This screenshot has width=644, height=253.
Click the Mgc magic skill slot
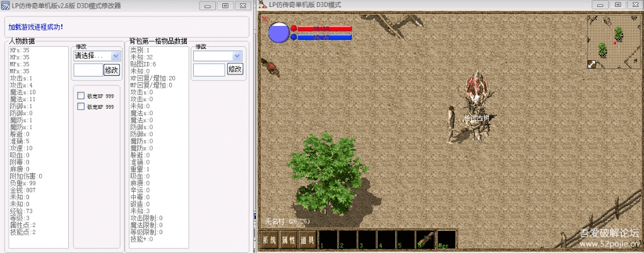click(x=446, y=240)
